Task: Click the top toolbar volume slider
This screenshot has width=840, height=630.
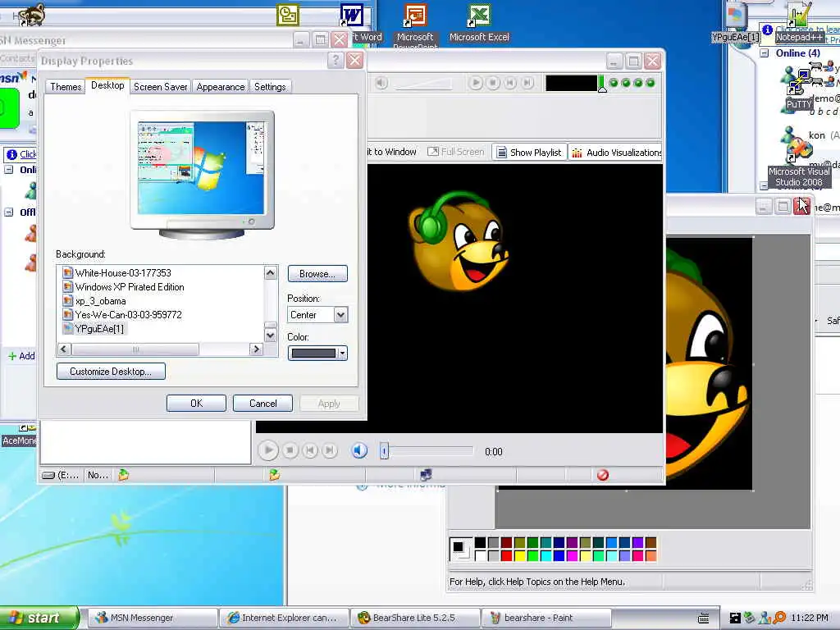Action: coord(424,84)
